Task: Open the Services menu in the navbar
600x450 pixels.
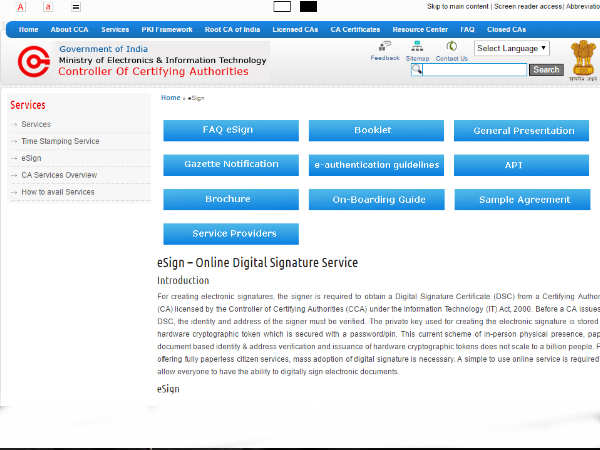Action: [115, 29]
